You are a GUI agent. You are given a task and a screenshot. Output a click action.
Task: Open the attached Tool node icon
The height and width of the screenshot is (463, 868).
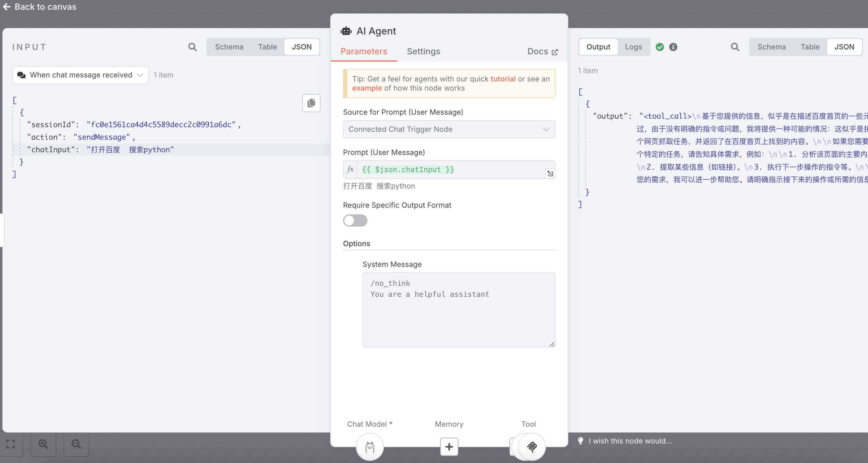click(532, 447)
